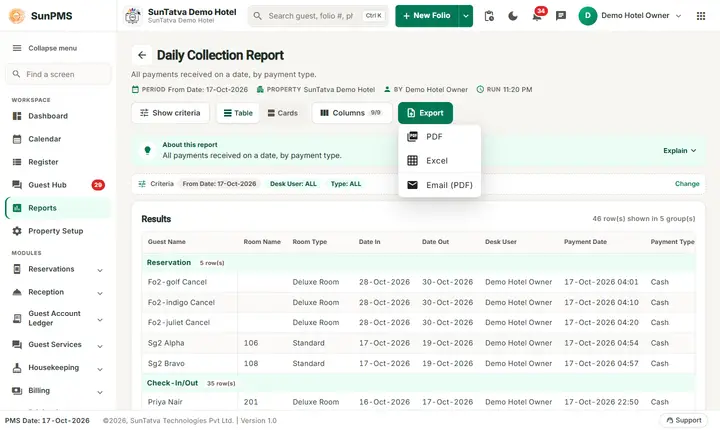Click the Dashboard sidebar icon
The height and width of the screenshot is (430, 720).
pos(17,116)
